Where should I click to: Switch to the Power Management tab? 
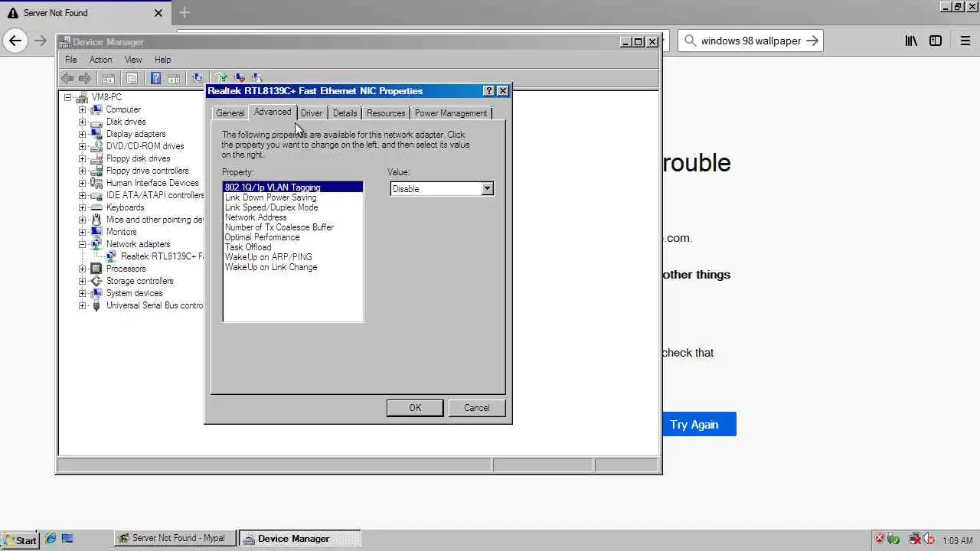click(451, 113)
